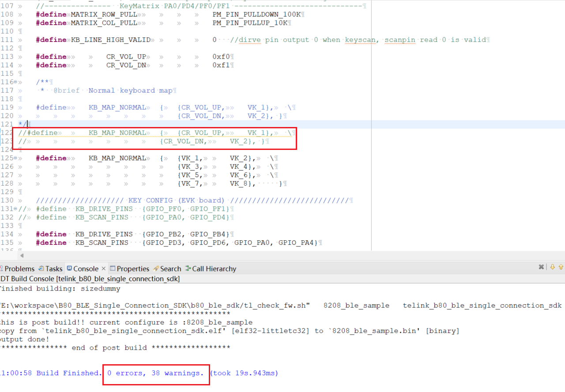Open the Call Hierarchy tab
Screen dimensions: 565x392
point(211,269)
